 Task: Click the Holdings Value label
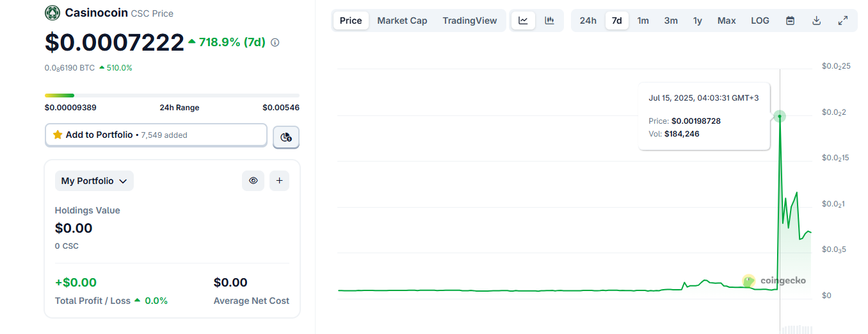[x=88, y=210]
